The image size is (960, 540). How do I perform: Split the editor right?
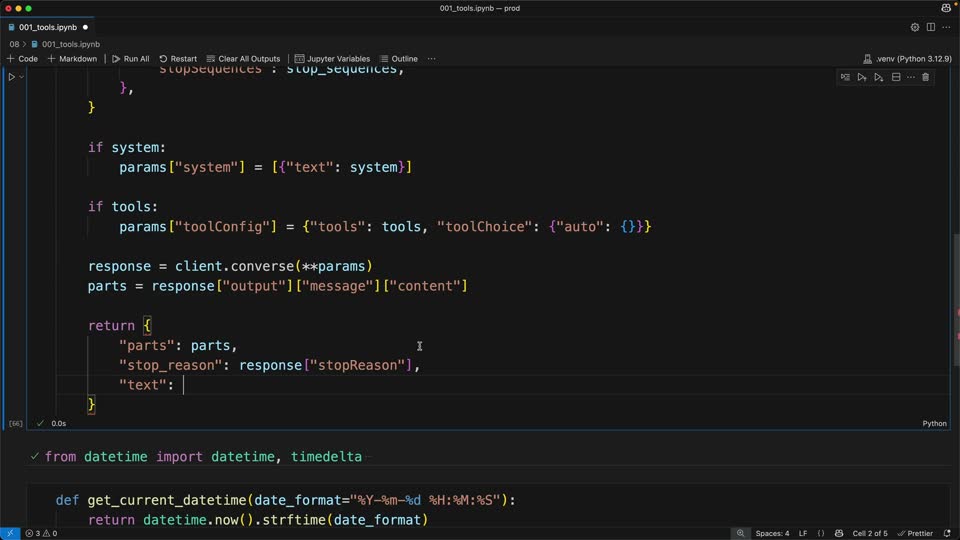(931, 27)
